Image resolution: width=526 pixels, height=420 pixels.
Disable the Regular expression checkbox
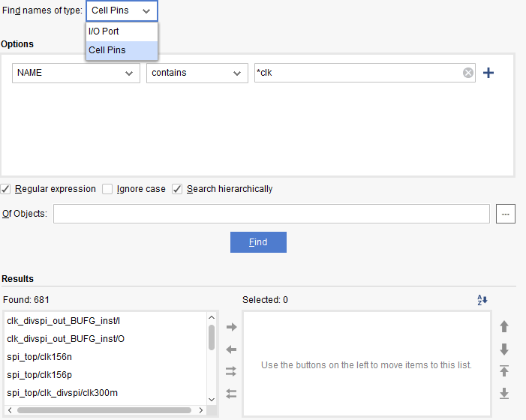(x=6, y=189)
